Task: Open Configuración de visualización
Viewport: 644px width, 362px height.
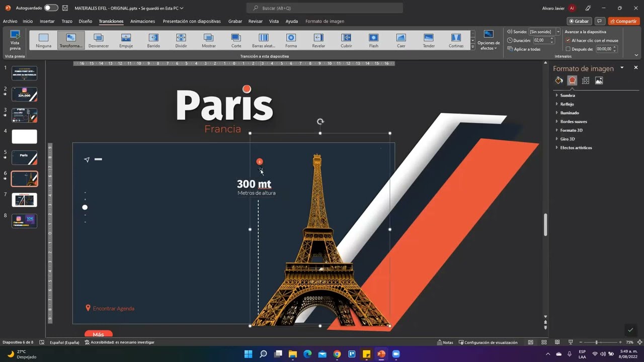Action: (488, 342)
